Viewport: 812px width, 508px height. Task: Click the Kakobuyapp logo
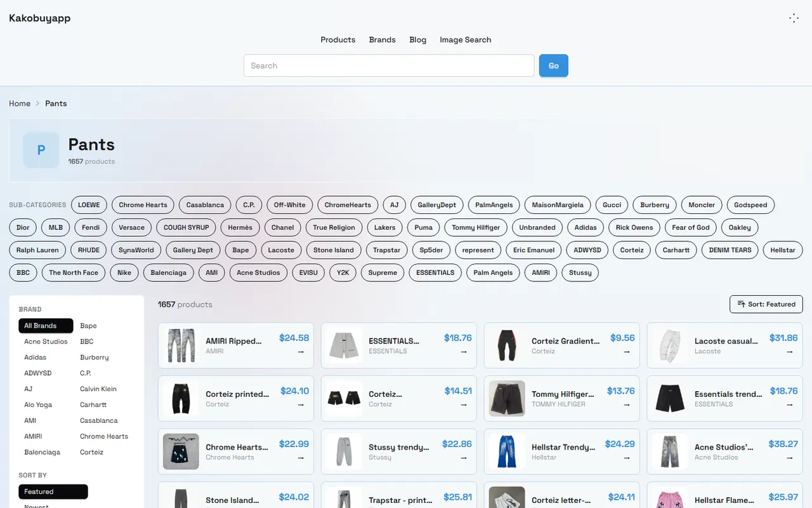(x=40, y=18)
